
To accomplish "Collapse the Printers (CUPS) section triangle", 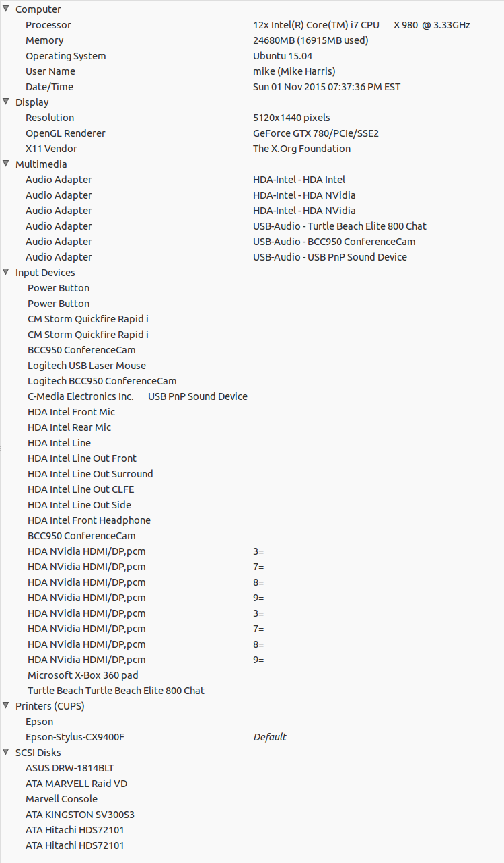I will coord(6,706).
